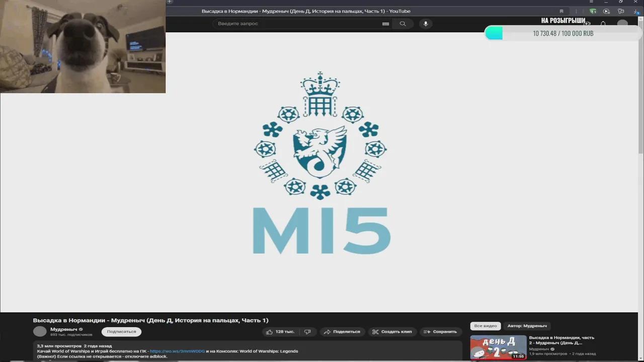Image resolution: width=644 pixels, height=362 pixels.
Task: Click the media playback extension icon
Action: [x=606, y=11]
